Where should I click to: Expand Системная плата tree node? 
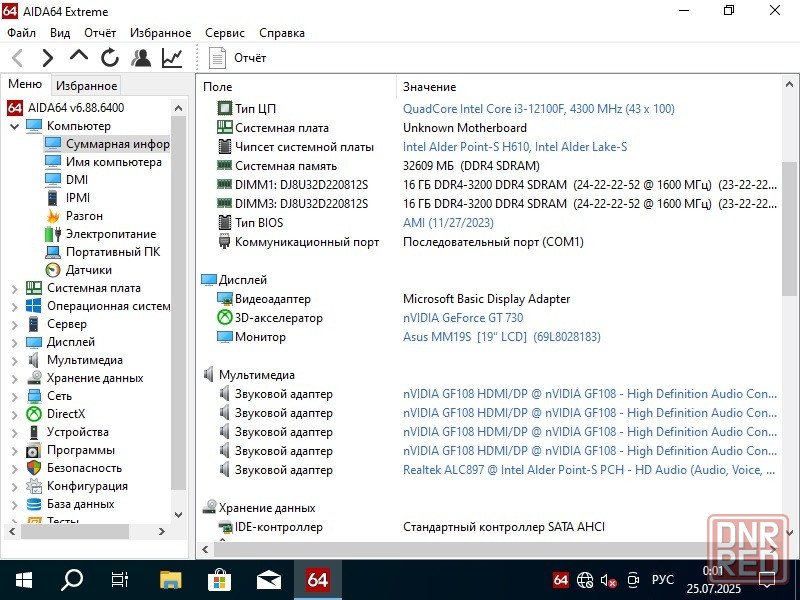click(14, 288)
